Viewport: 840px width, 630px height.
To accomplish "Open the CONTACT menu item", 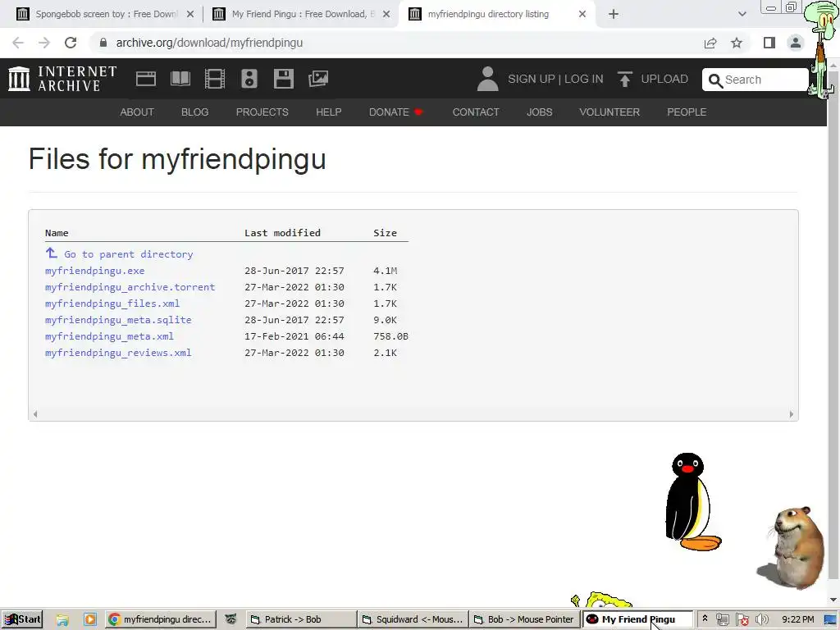I will pos(476,112).
